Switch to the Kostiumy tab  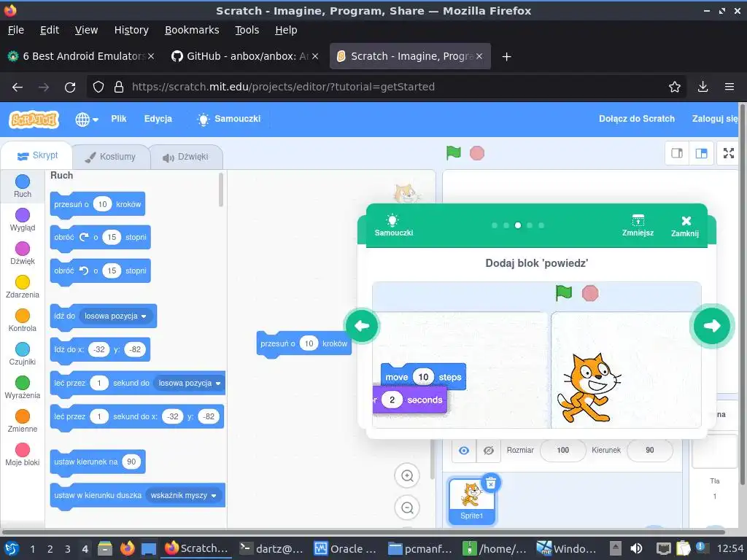111,157
